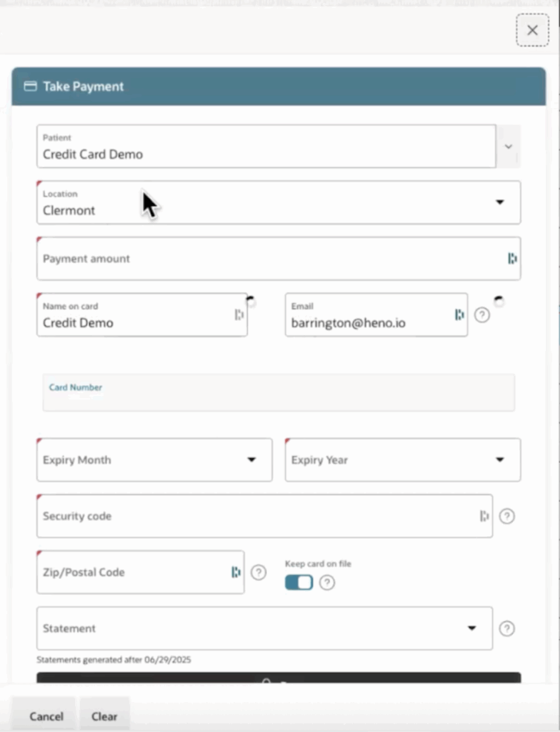Image resolution: width=560 pixels, height=732 pixels.
Task: Click the Name on card field
Action: point(142,315)
